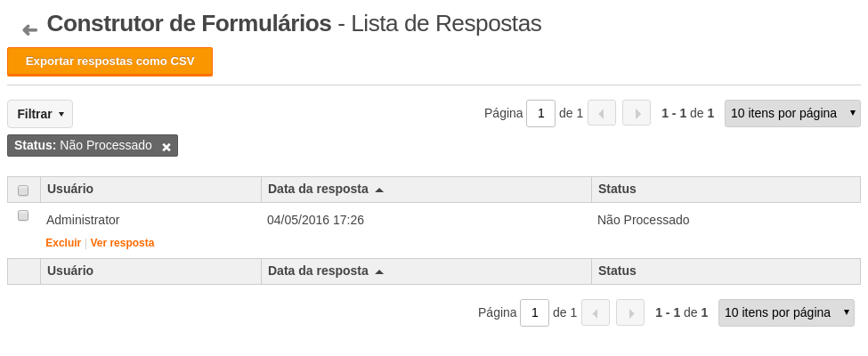
Task: Open the Filtrar dropdown
Action: coord(40,114)
